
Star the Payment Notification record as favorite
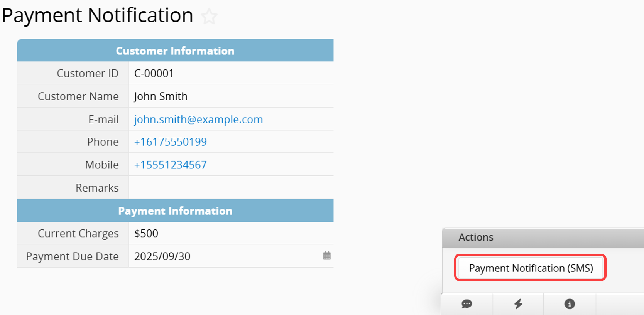(x=210, y=17)
